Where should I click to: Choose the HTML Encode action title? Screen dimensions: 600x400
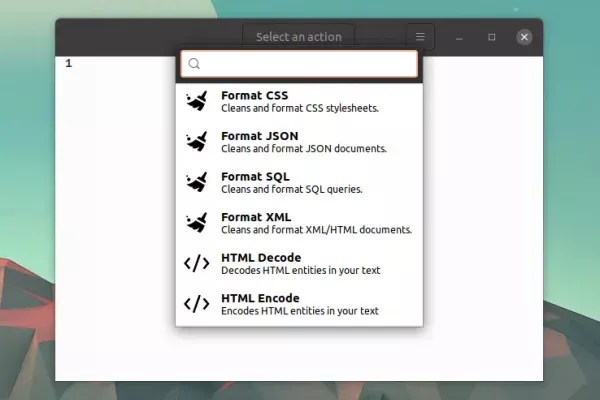pos(260,298)
